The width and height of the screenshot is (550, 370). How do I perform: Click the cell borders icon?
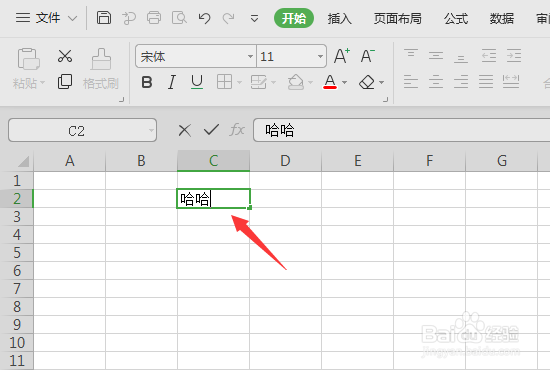click(x=224, y=82)
